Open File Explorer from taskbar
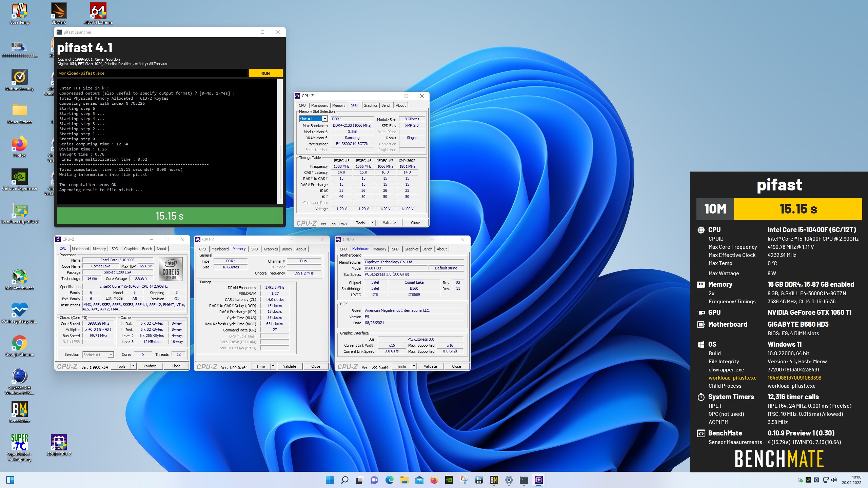 [x=404, y=480]
